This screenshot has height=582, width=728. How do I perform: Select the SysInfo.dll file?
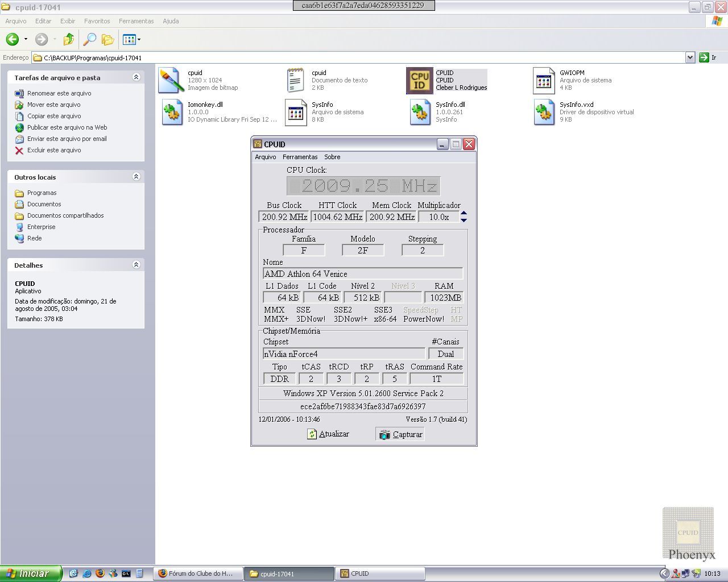click(420, 112)
